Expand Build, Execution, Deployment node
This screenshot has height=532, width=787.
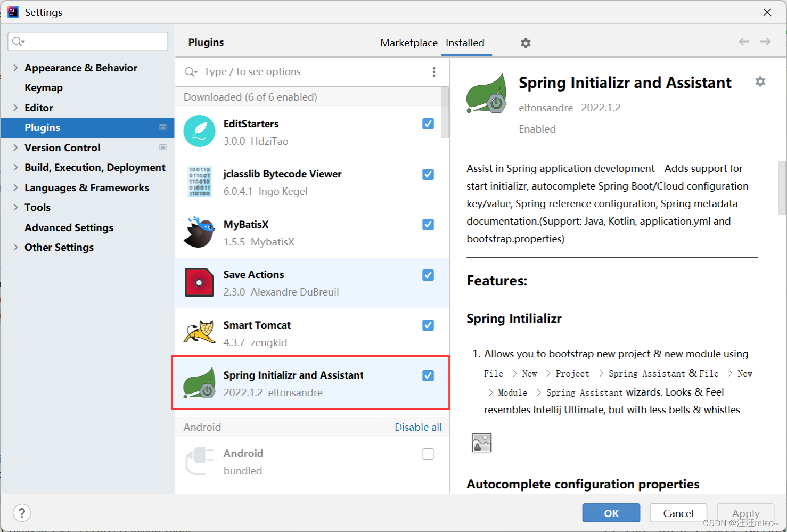15,167
